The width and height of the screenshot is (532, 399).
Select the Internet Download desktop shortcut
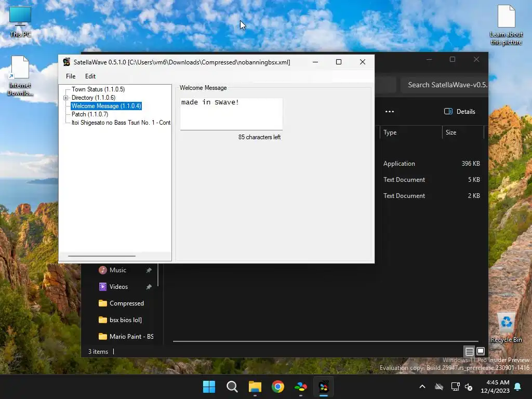(x=20, y=76)
